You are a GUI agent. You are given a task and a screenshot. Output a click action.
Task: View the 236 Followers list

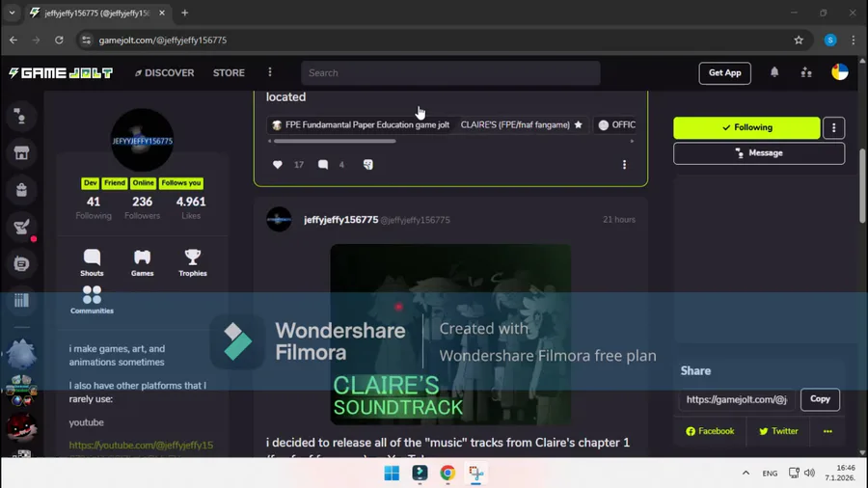143,207
